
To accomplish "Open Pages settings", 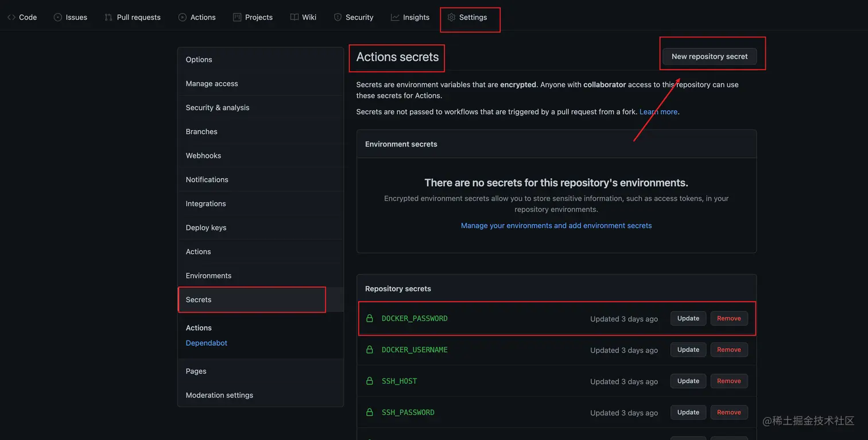I will [261, 371].
